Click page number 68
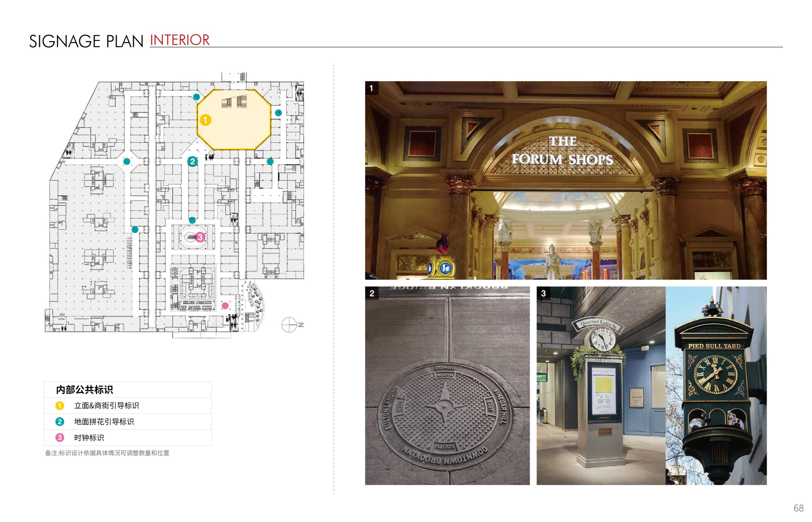 [x=798, y=508]
